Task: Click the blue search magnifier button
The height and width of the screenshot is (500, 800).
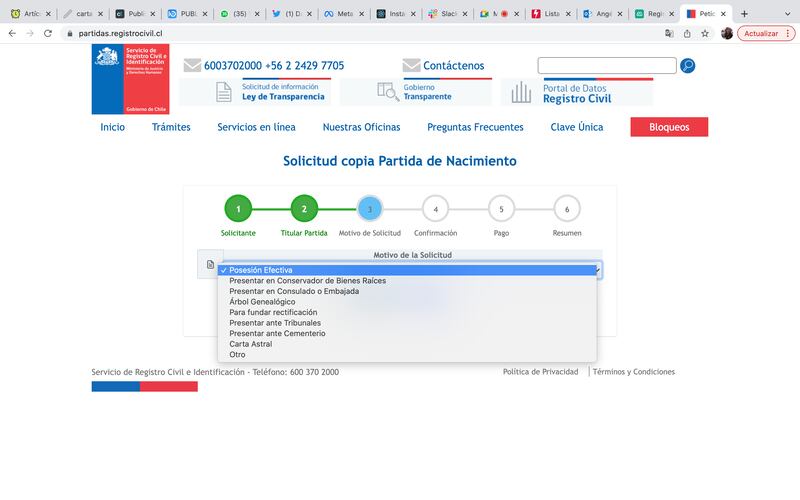Action: [x=687, y=66]
